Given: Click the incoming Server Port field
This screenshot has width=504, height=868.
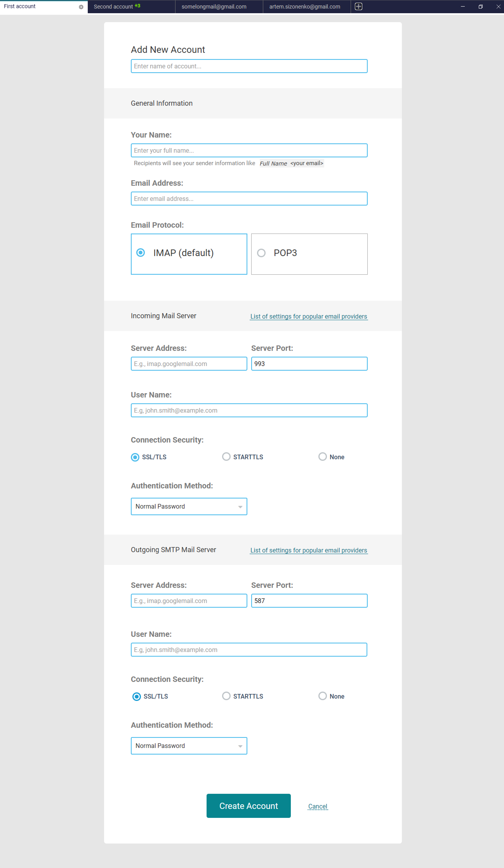Looking at the screenshot, I should (309, 364).
